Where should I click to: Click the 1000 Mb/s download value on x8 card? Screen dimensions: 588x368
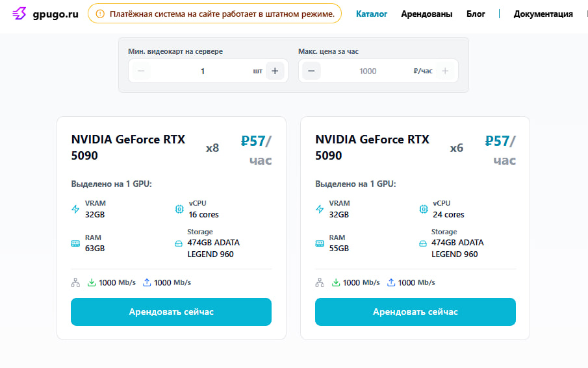(118, 282)
